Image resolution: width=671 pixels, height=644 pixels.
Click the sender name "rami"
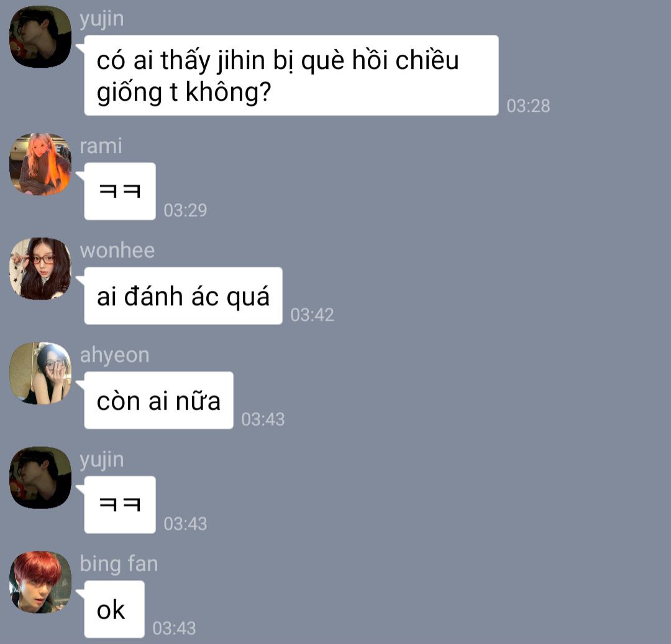tap(101, 146)
